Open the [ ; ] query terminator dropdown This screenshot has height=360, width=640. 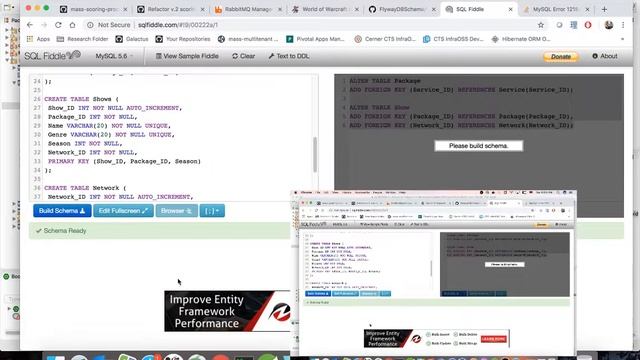pyautogui.click(x=212, y=211)
